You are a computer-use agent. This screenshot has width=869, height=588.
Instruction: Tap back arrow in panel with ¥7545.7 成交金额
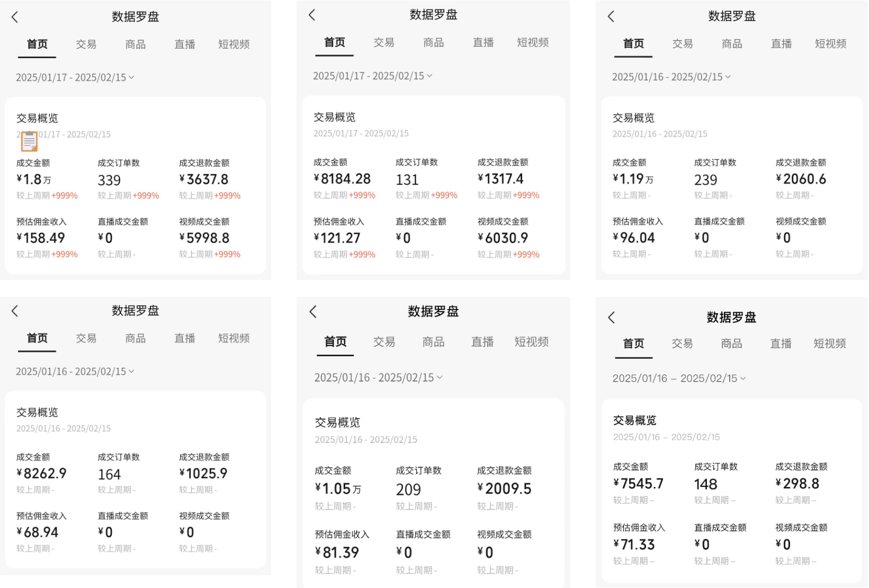(612, 318)
